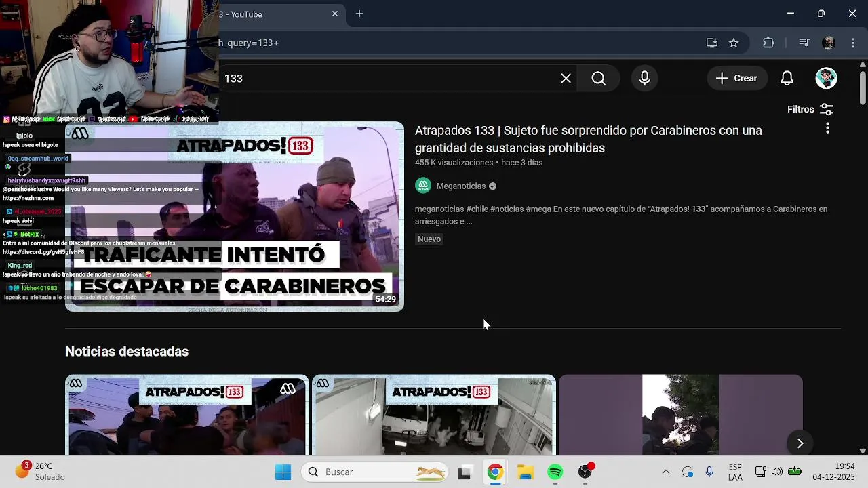
Task: Open the Atrapados 133 video title
Action: click(x=589, y=139)
